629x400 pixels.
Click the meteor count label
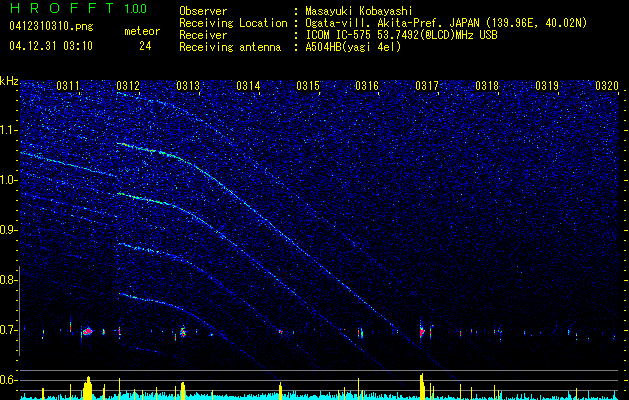coord(142,31)
